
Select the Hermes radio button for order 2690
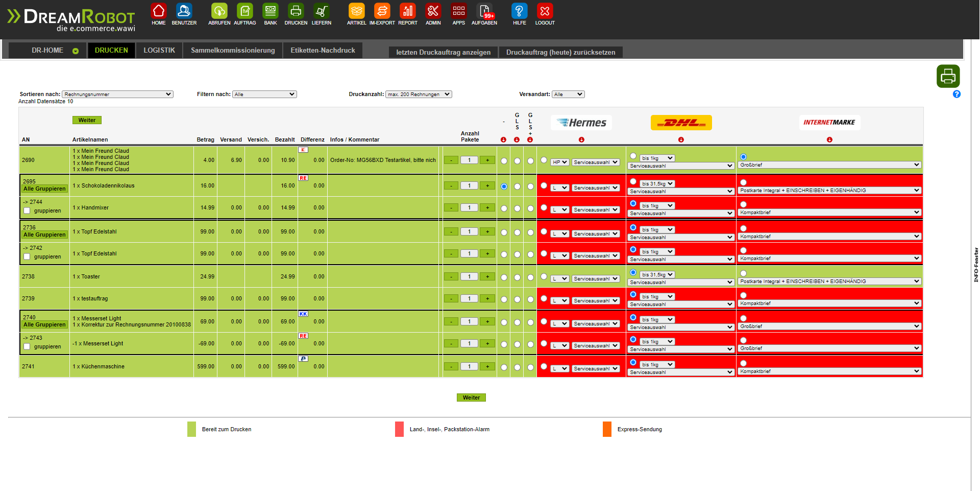coord(544,160)
